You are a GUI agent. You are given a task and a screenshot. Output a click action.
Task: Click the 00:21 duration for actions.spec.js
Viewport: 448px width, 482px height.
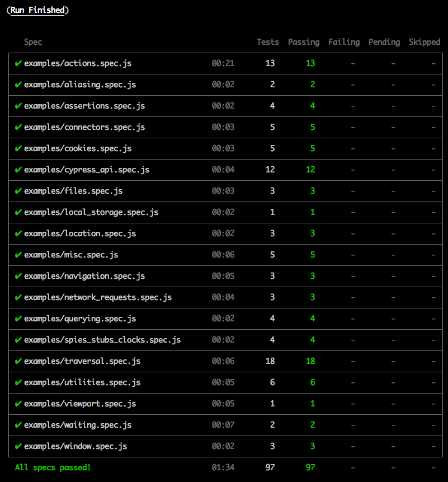223,63
